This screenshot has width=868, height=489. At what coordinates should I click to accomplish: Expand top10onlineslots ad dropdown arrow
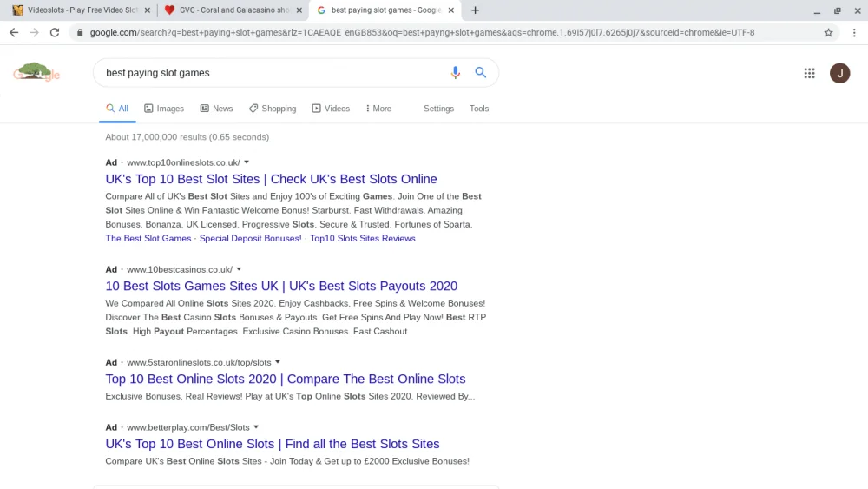[x=247, y=162]
